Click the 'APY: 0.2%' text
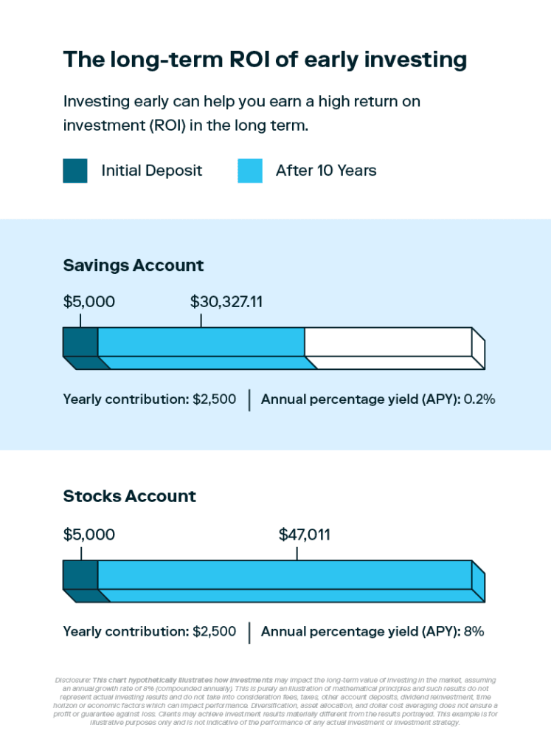 [x=378, y=399]
